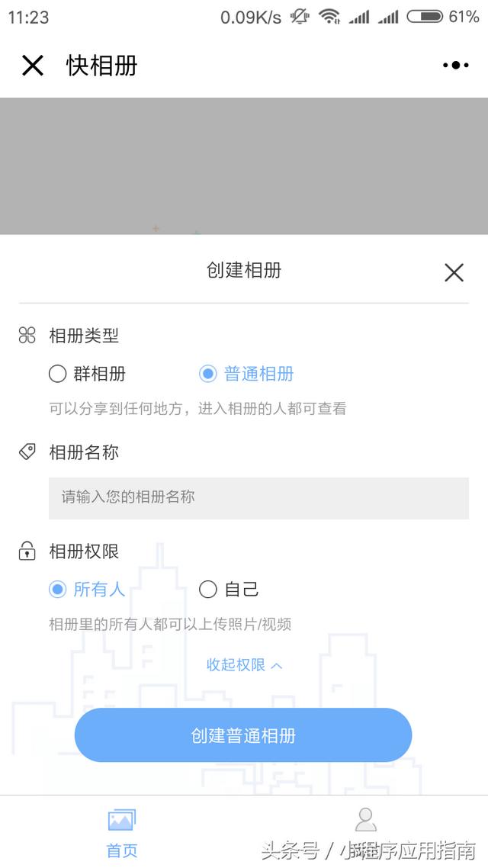Image resolution: width=488 pixels, height=868 pixels.
Task: Tap the 创建相册 dialog title
Action: pos(244,270)
